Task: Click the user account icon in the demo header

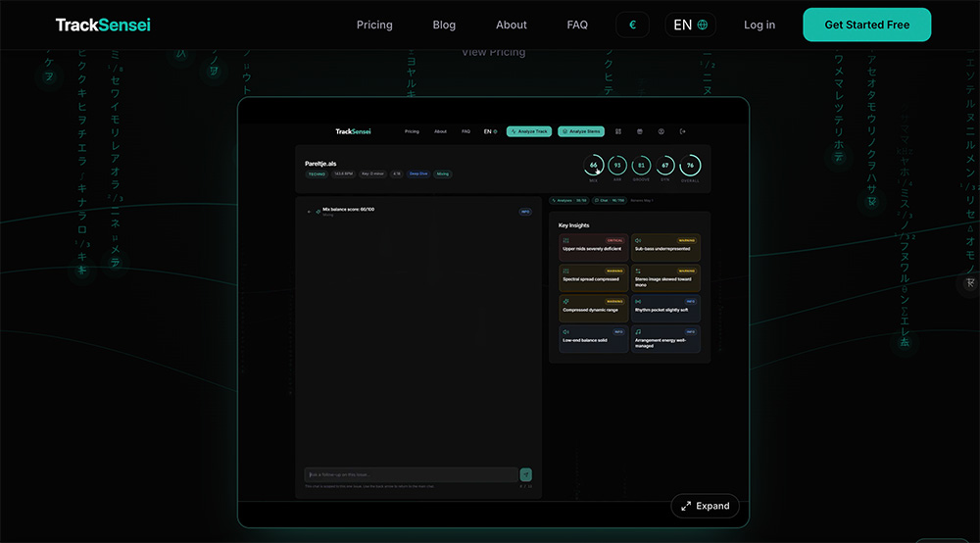Action: [x=661, y=131]
